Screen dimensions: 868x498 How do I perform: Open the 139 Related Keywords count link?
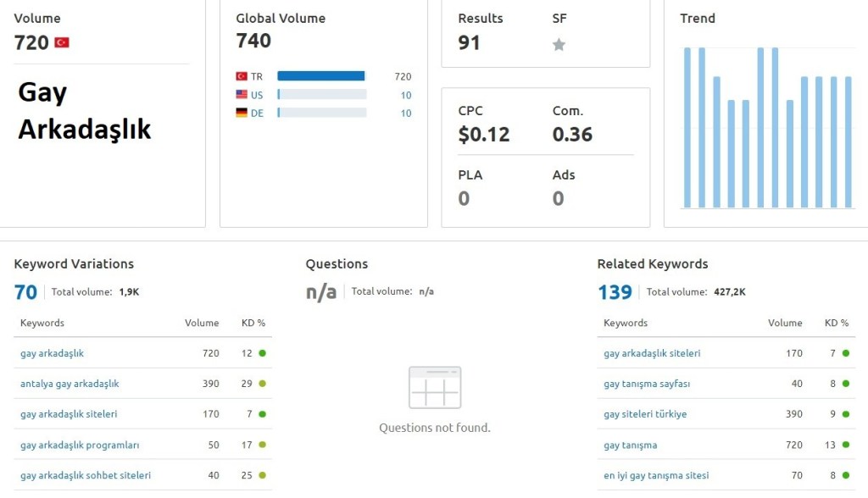tap(615, 292)
